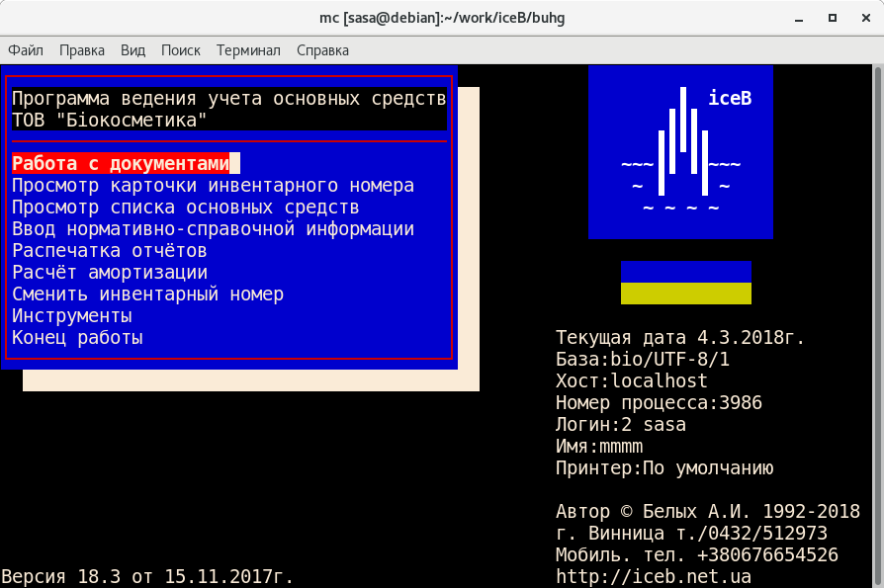Minimize the terminal window
This screenshot has height=588, width=884.
(x=798, y=18)
